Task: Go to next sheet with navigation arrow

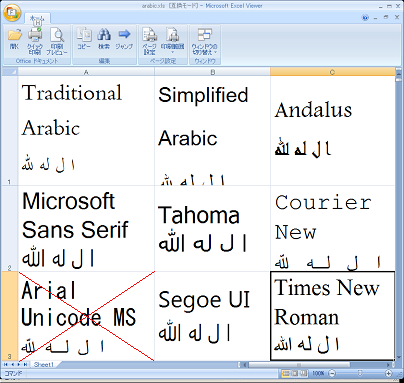Action: coord(19,365)
